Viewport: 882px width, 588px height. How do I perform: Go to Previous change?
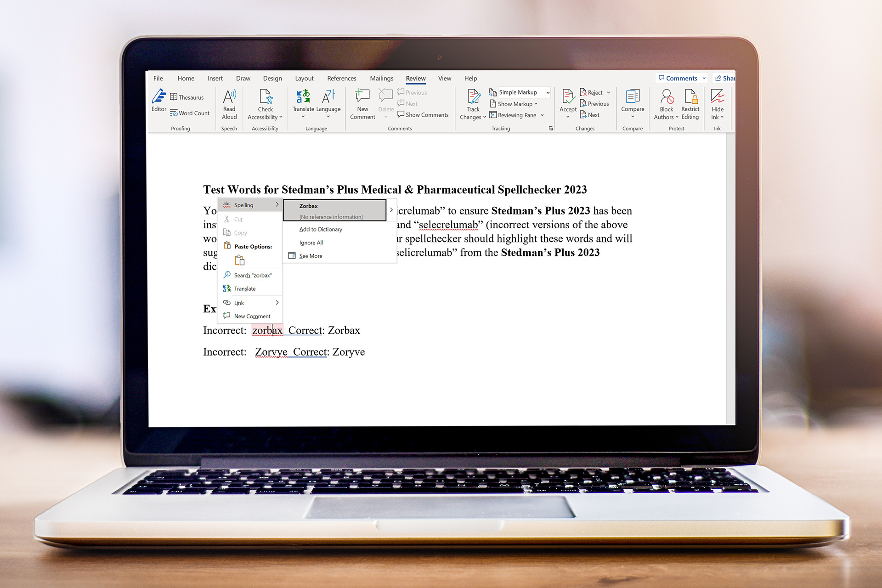pos(594,104)
